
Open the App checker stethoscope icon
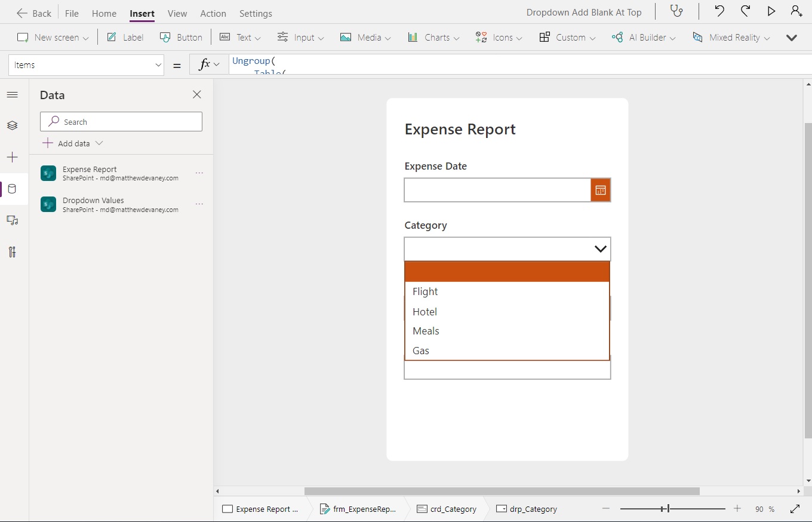pos(676,11)
